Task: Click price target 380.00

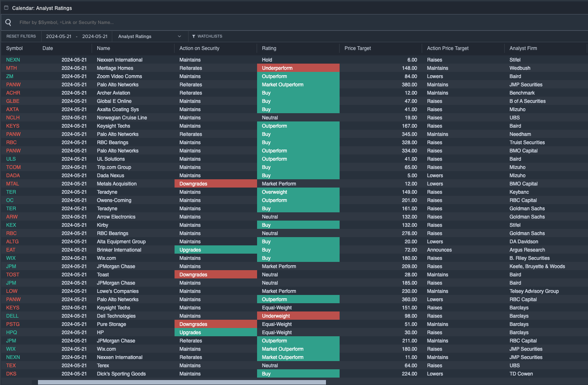Action: (x=409, y=85)
